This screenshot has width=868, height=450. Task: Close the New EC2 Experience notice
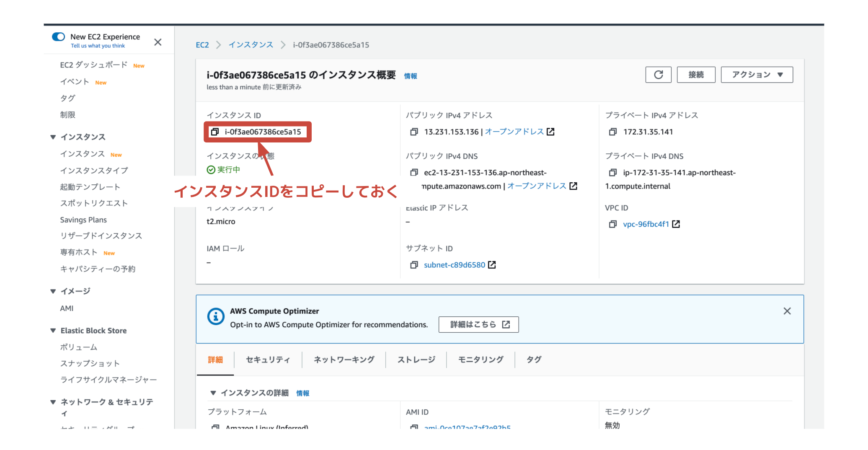click(158, 42)
